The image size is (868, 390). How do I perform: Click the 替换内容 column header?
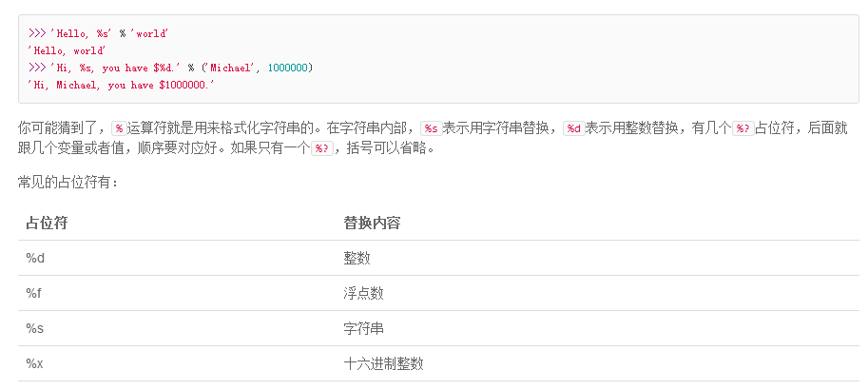point(372,223)
